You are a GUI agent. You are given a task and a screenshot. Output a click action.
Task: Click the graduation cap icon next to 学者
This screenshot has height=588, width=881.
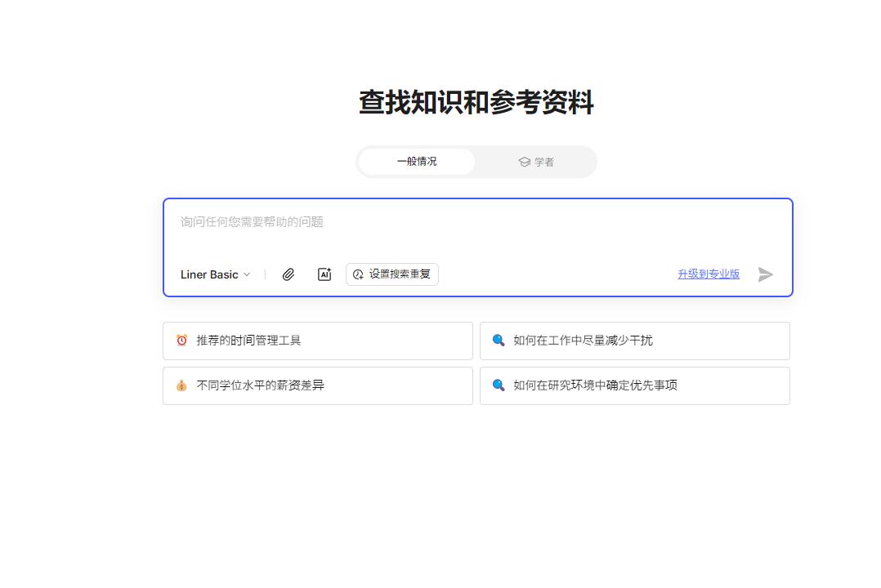point(524,161)
